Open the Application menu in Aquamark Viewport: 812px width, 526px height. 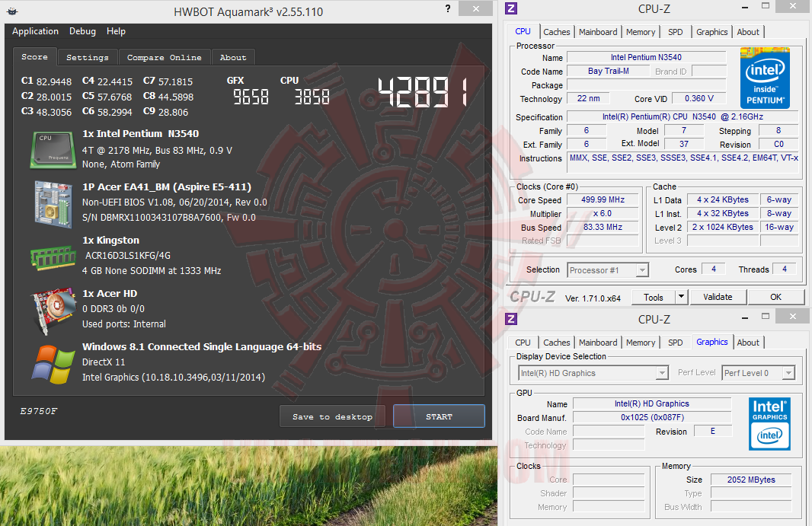[35, 31]
